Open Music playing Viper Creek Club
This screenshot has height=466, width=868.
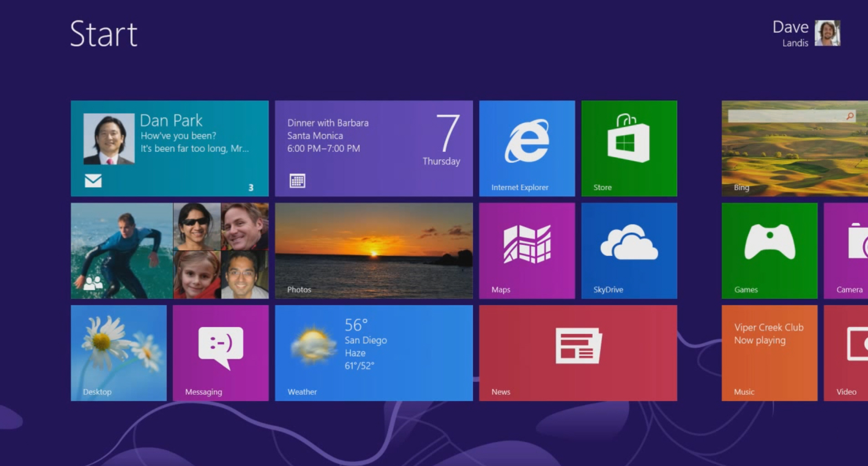point(769,353)
